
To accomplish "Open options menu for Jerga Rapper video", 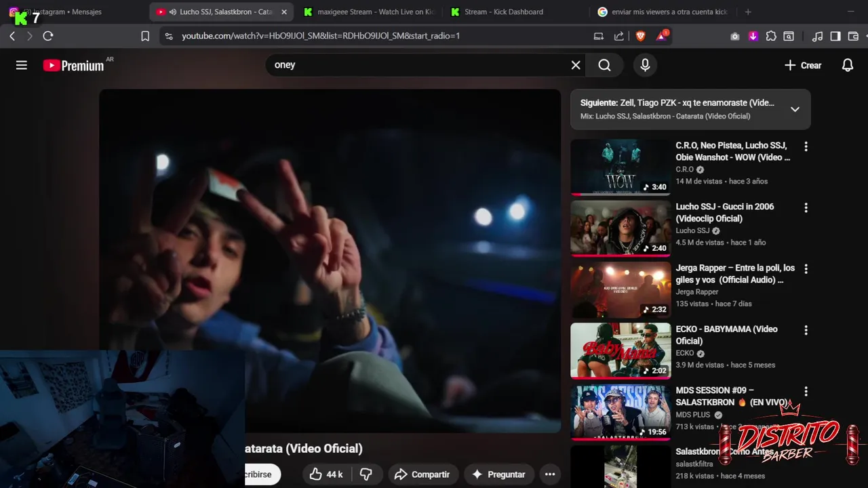I will point(806,269).
